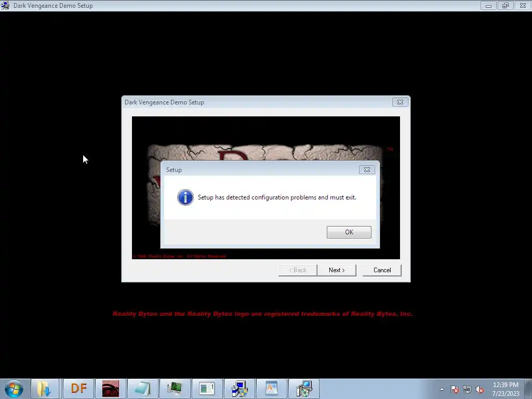
Task: Open the orange DF taskbar icon
Action: point(78,389)
